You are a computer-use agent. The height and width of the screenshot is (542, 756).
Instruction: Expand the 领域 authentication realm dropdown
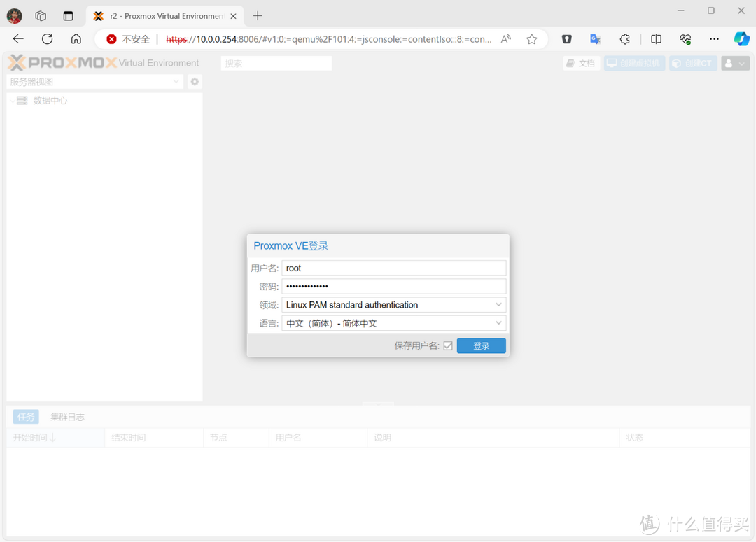(x=498, y=305)
